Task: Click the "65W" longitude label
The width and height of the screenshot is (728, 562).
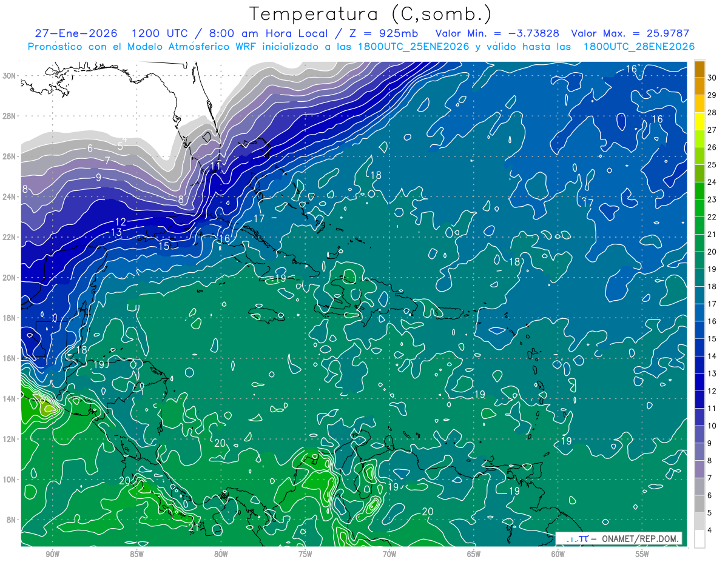Action: (x=474, y=554)
